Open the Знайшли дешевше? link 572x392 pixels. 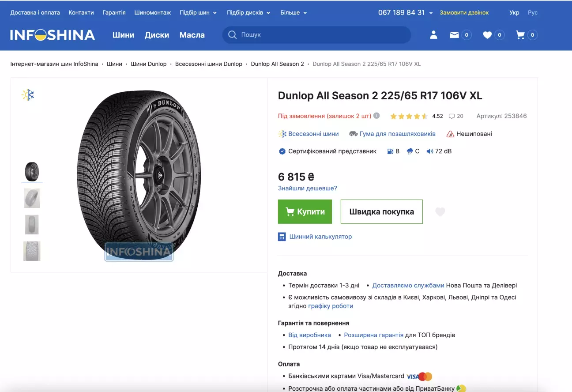[x=307, y=188]
